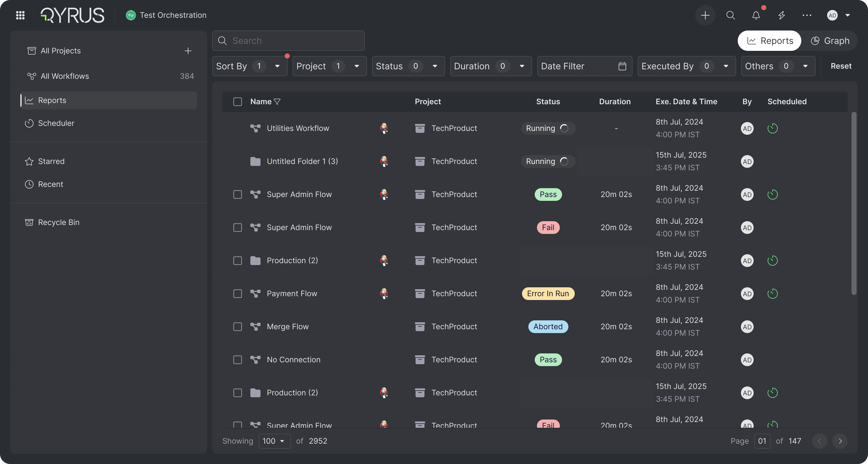
Task: Go to previous page arrow
Action: click(819, 441)
